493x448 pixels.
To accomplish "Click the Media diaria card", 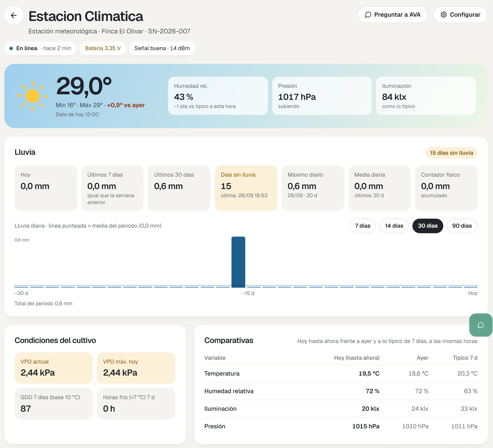I will point(379,188).
